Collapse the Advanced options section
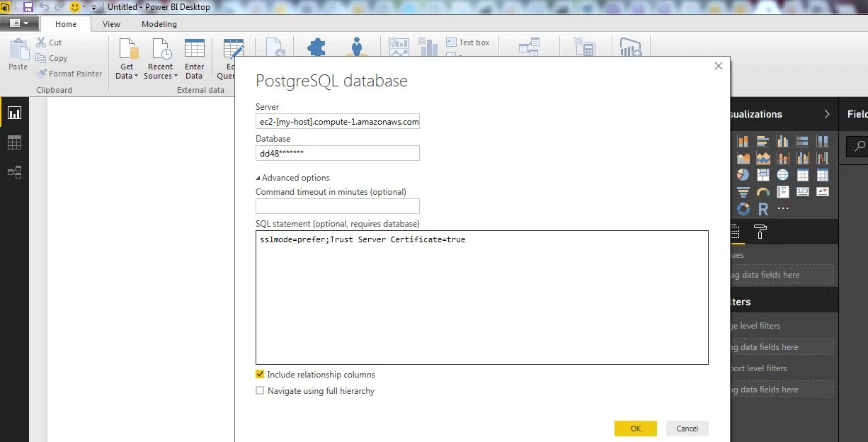Image resolution: width=868 pixels, height=442 pixels. point(293,178)
